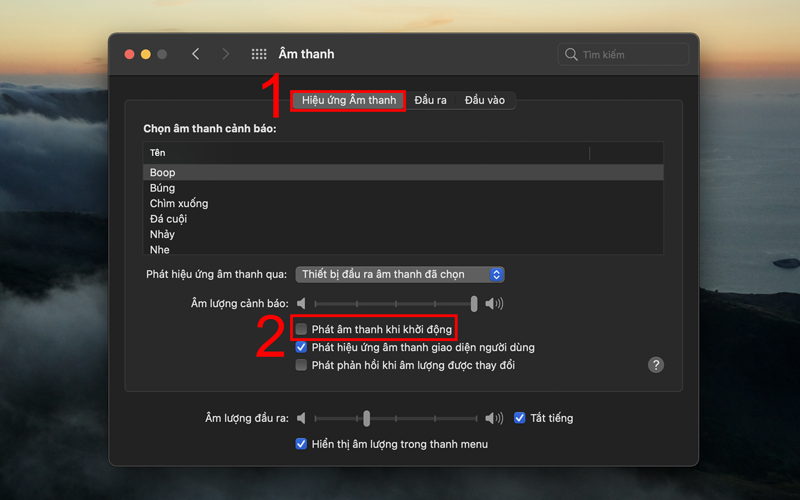Go forward with the right chevron arrow
This screenshot has width=800, height=500.
pos(226,54)
